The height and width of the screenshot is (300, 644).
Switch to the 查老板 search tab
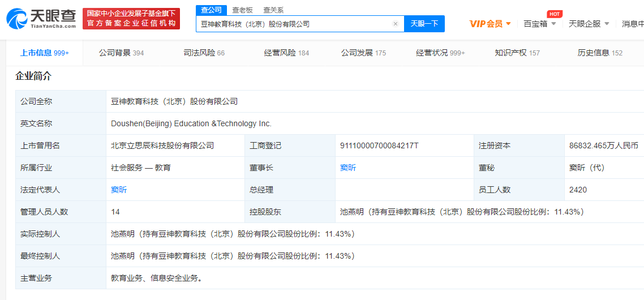pos(242,10)
